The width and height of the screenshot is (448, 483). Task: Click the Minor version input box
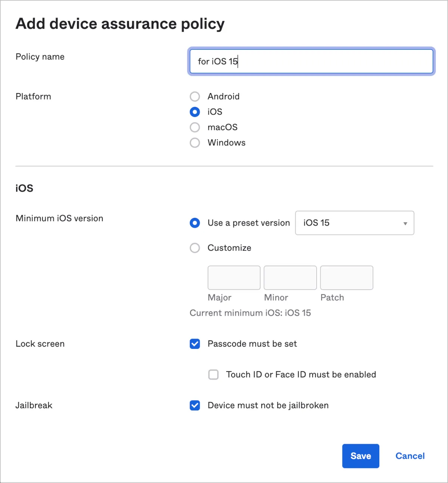[290, 278]
